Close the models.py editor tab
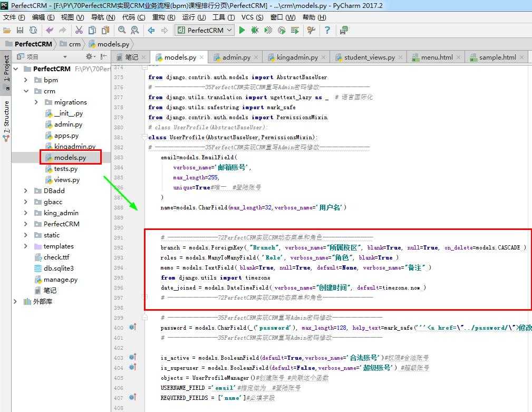The width and height of the screenshot is (532, 412). (x=201, y=58)
